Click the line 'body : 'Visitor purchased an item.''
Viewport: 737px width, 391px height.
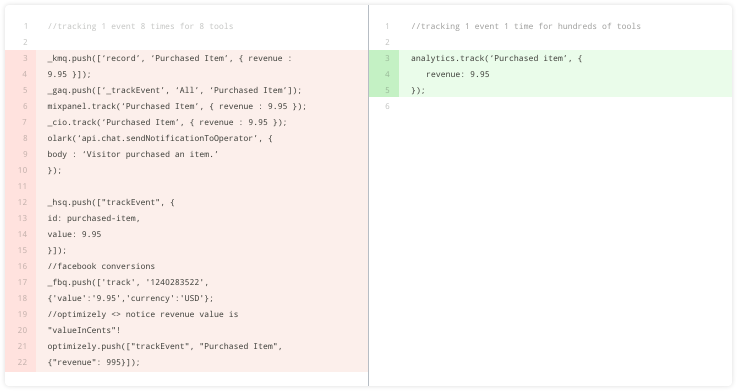[133, 154]
